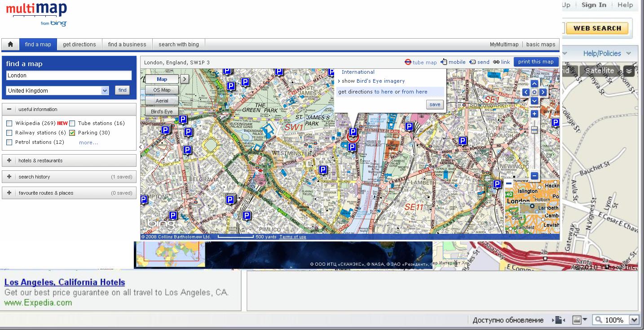Click parking icon left of overview map
This screenshot has height=330, width=644.
(497, 184)
